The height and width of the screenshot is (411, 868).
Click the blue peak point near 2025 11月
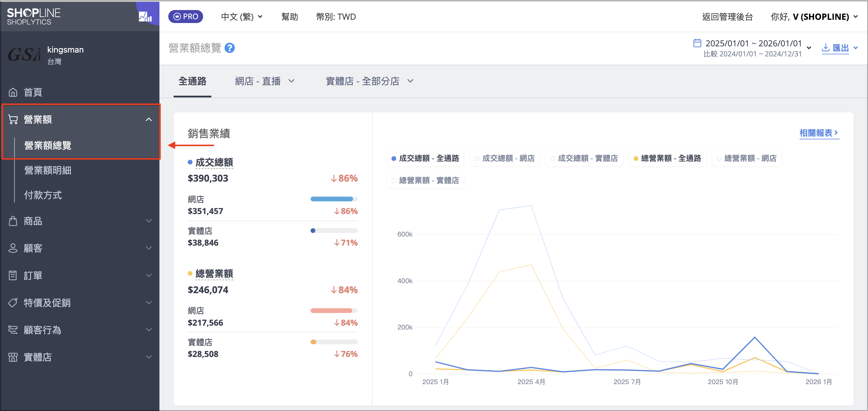click(754, 337)
